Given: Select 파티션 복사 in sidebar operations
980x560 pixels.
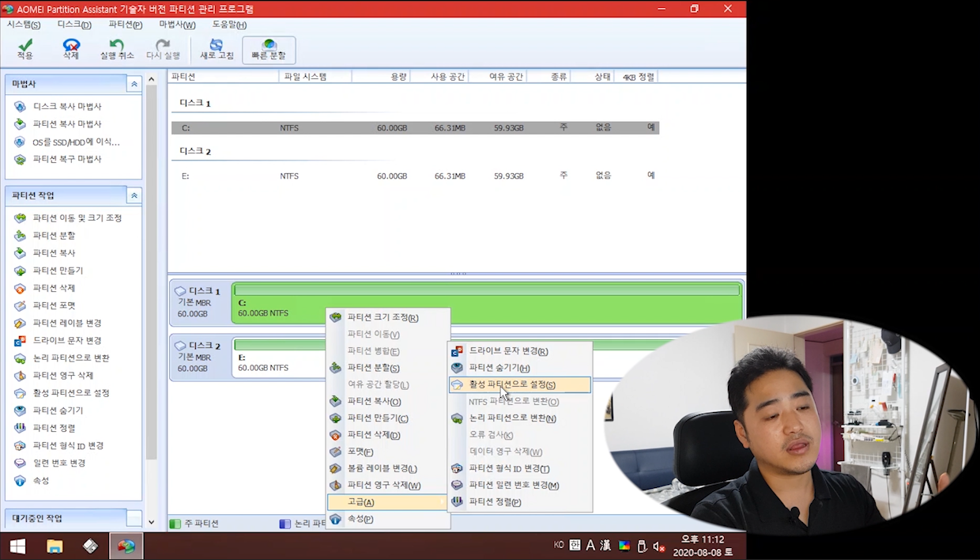Looking at the screenshot, I should click(45, 252).
